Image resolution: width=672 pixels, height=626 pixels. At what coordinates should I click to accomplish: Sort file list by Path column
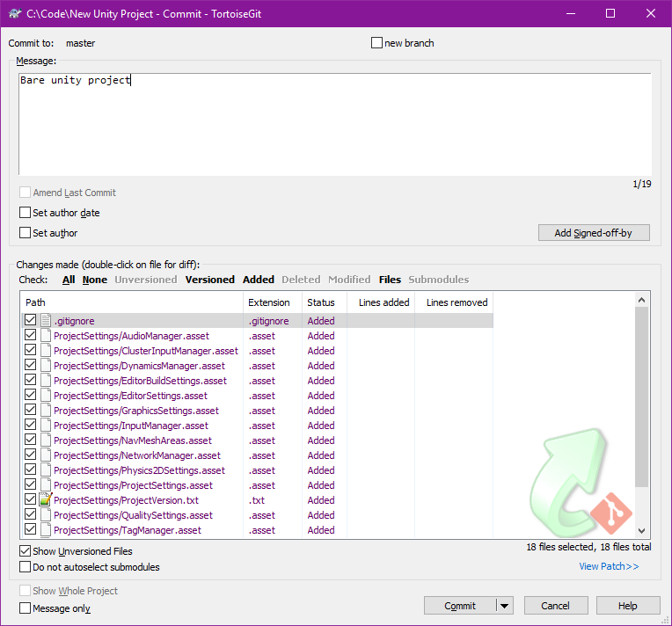pos(132,302)
